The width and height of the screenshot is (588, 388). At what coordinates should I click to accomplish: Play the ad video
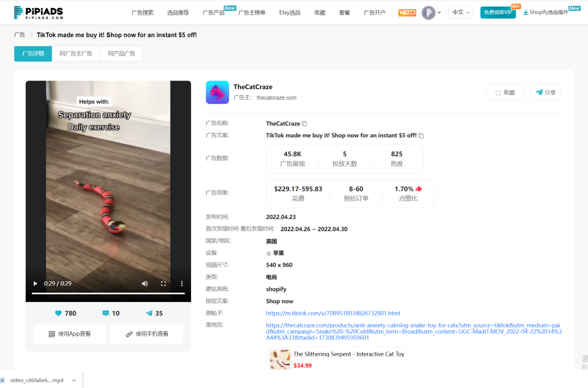35,284
